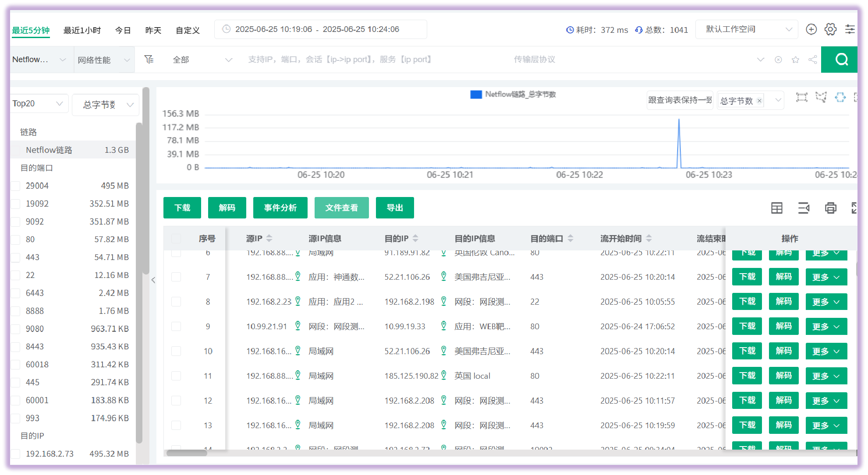
Task: Open the table column layout icon
Action: [776, 208]
